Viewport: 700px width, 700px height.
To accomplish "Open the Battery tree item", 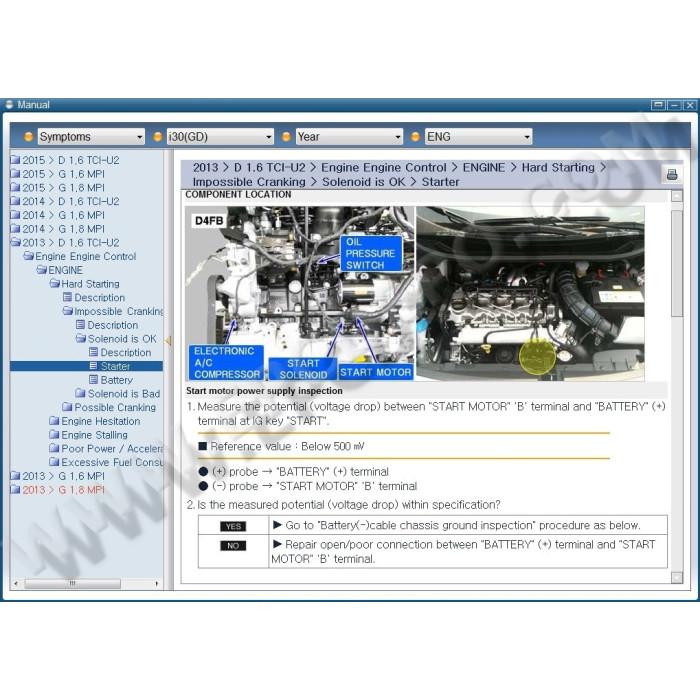I will [117, 380].
